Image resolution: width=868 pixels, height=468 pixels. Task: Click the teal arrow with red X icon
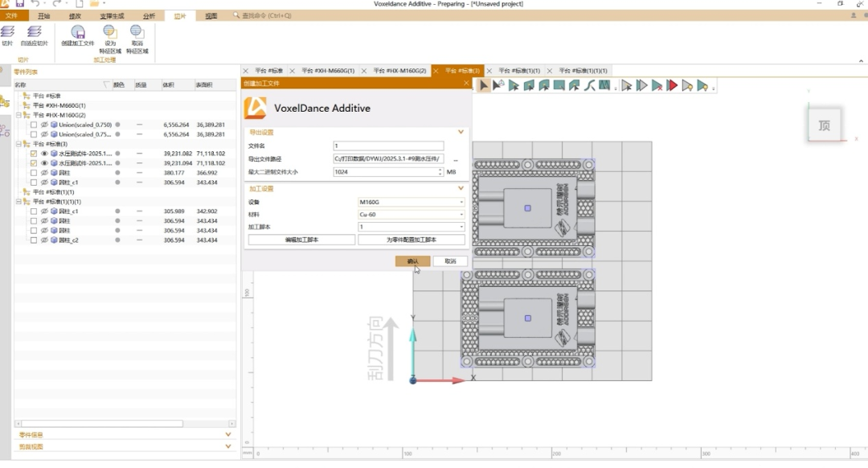pyautogui.click(x=657, y=85)
